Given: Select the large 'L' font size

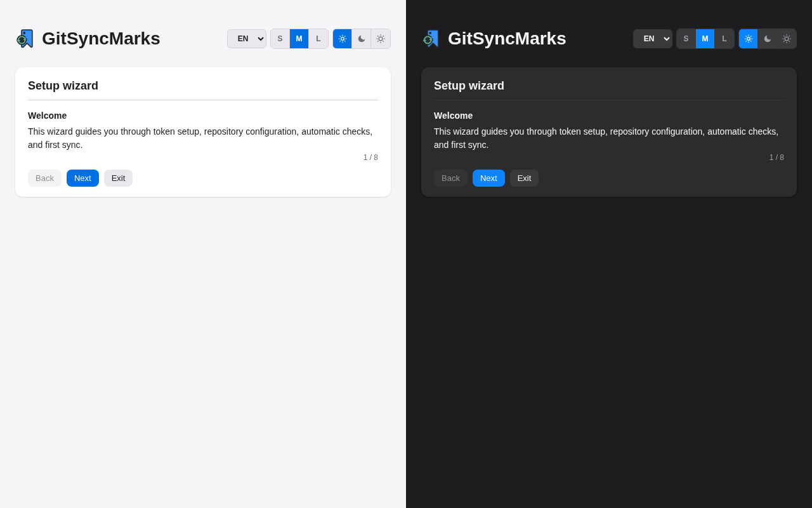Looking at the screenshot, I should pos(318,39).
